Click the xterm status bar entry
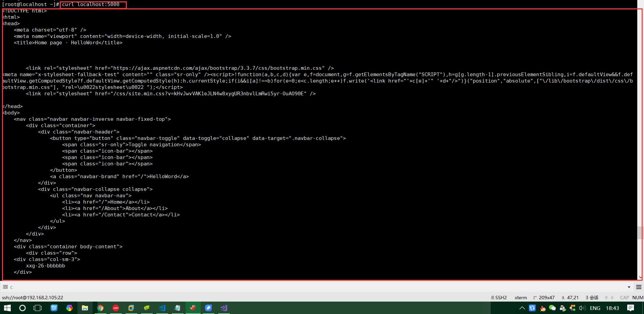Screen dimensions: 644x314 521,298
